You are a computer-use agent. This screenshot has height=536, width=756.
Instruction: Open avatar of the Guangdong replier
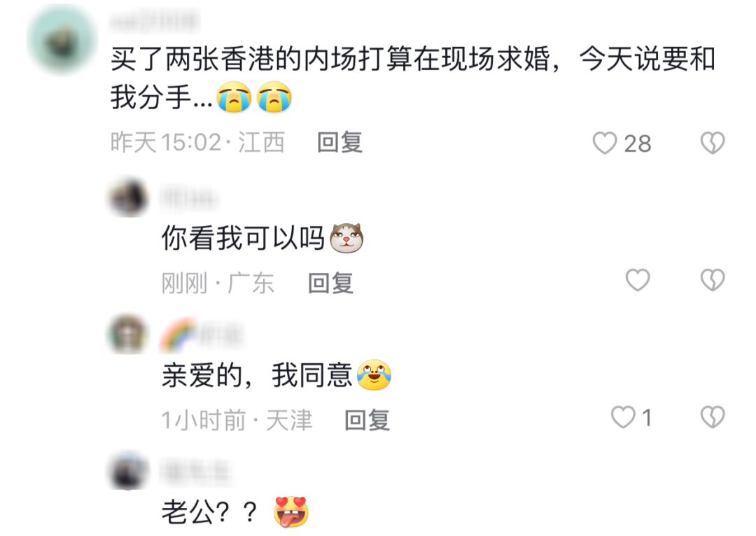coord(128,197)
